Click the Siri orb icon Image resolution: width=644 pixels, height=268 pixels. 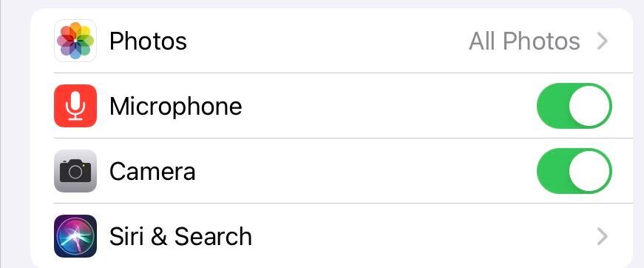point(75,236)
